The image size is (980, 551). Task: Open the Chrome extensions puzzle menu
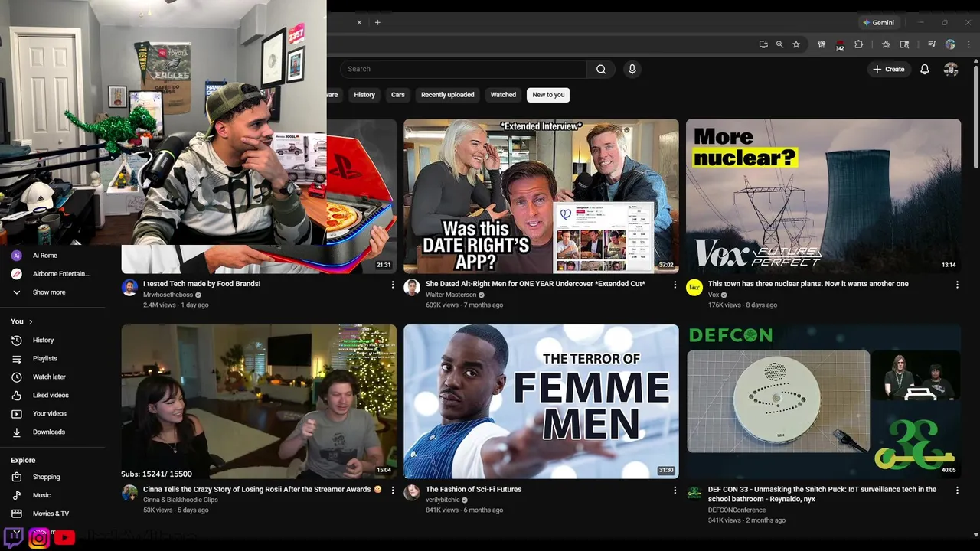pos(858,44)
